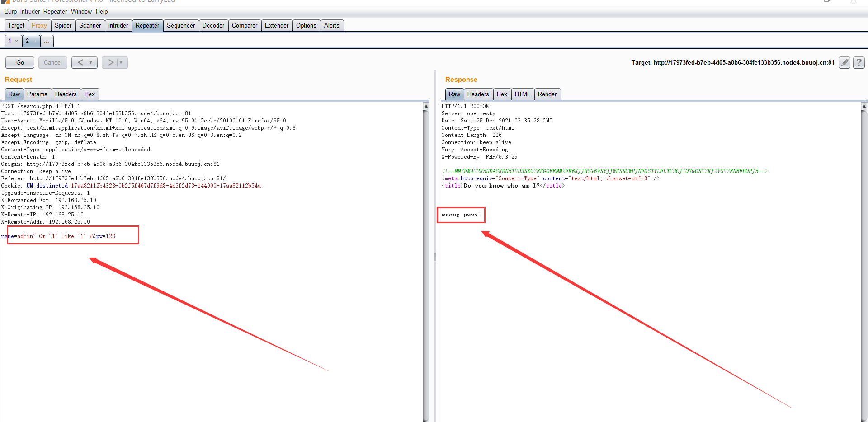Expand the back history dropdown arrow
Screen dimensions: 868x422
91,62
